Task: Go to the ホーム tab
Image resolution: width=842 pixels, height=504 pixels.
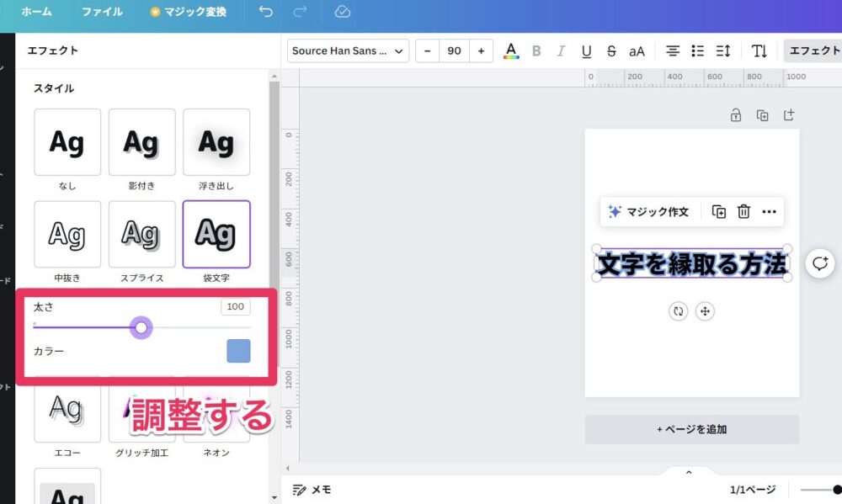Action: 36,12
